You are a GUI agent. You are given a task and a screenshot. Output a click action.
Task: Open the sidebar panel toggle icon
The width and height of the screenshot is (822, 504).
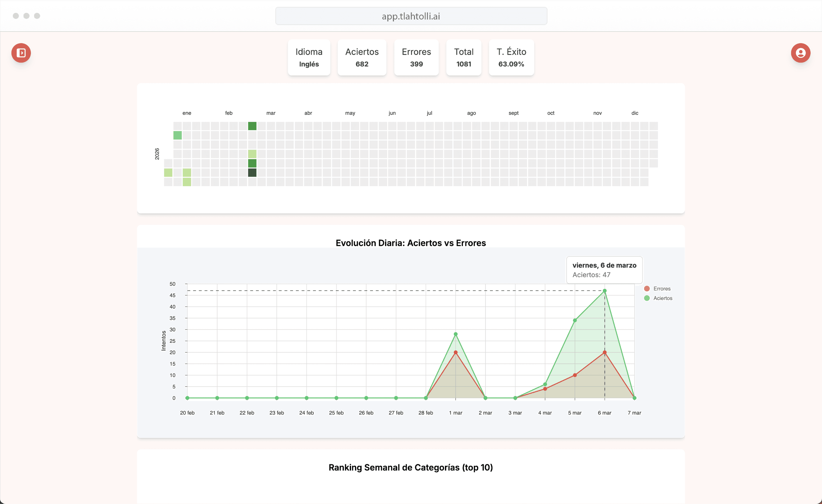(21, 53)
